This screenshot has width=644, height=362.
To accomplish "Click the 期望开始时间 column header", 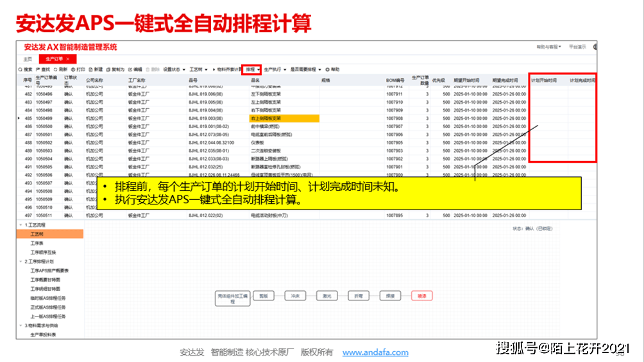I will tap(466, 81).
